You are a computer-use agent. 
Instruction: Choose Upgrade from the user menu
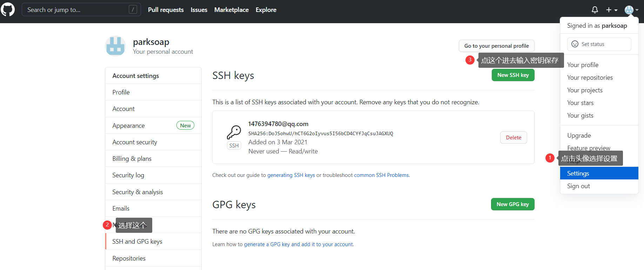[599, 136]
